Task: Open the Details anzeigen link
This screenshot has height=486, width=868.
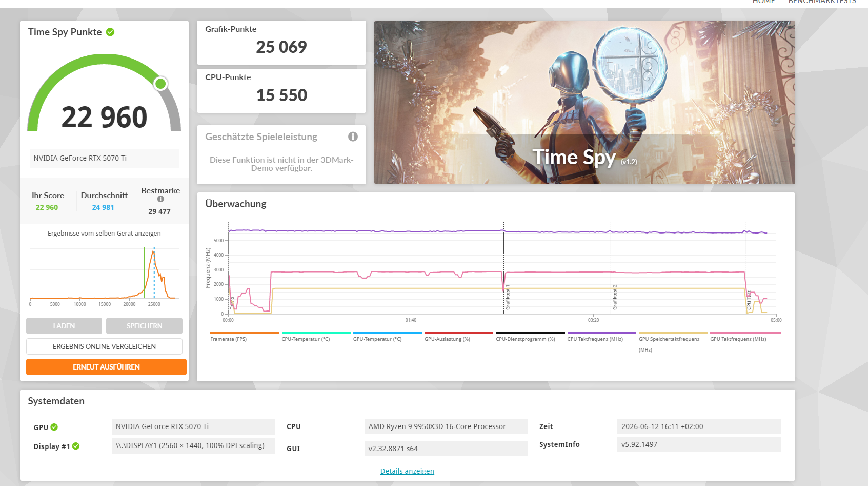Action: (407, 471)
